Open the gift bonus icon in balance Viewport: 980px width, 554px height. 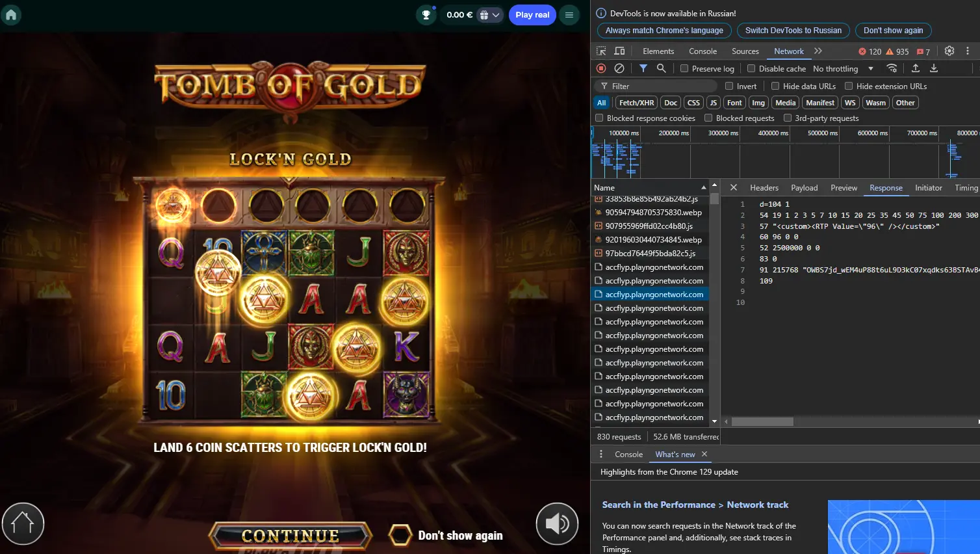(484, 15)
